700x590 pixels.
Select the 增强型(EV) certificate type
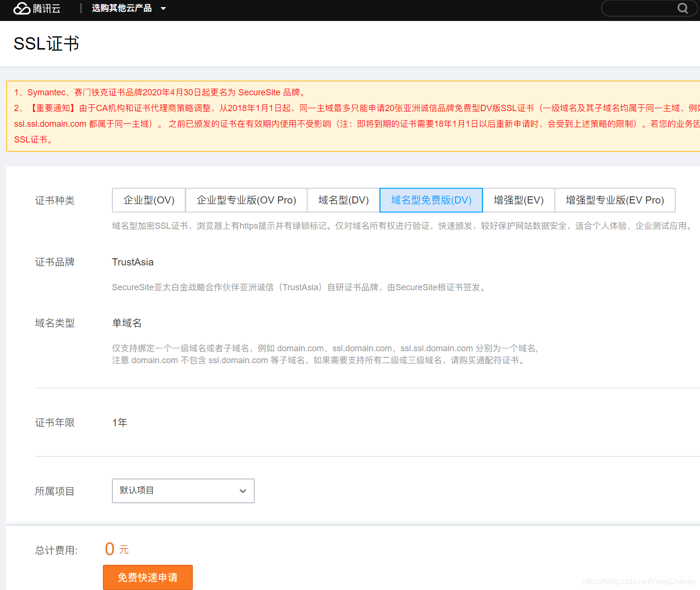pyautogui.click(x=519, y=200)
